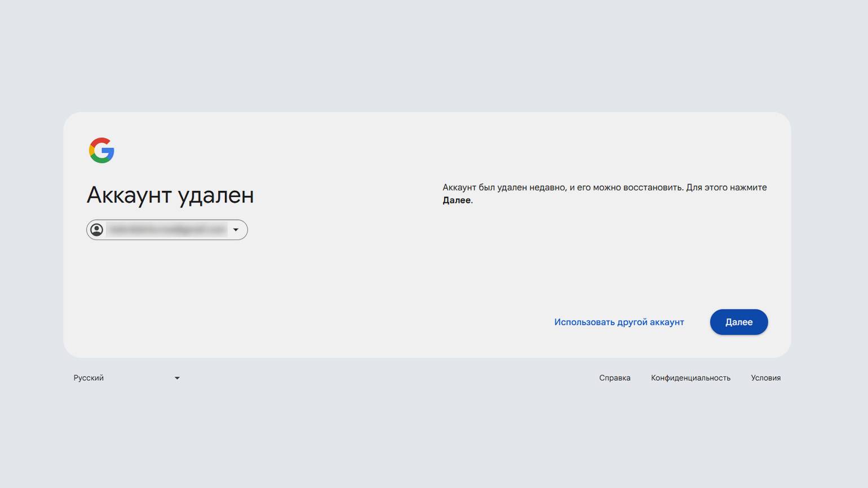Choose Использовать другой аккаунт link
The height and width of the screenshot is (488, 868).
[619, 322]
